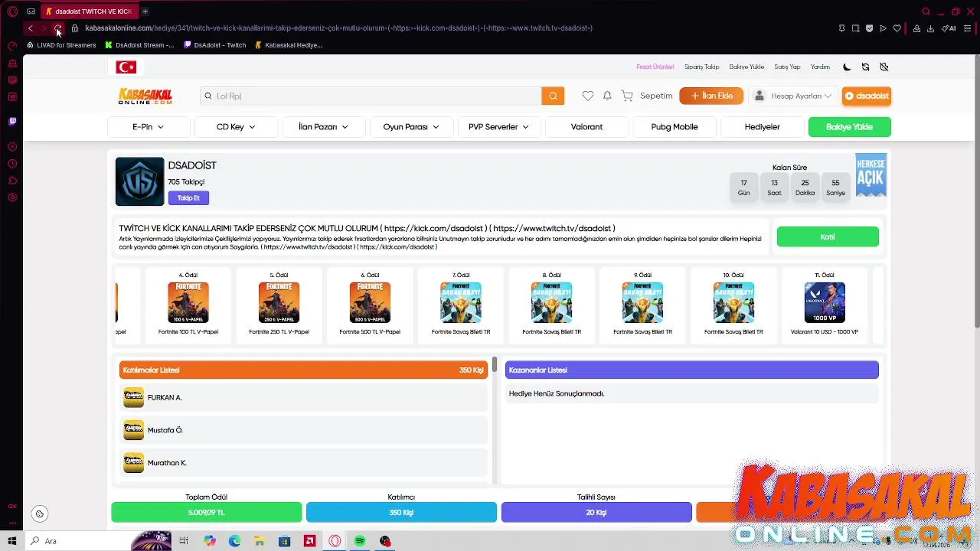The height and width of the screenshot is (551, 980).
Task: Open the notifications bell icon
Action: pos(607,96)
